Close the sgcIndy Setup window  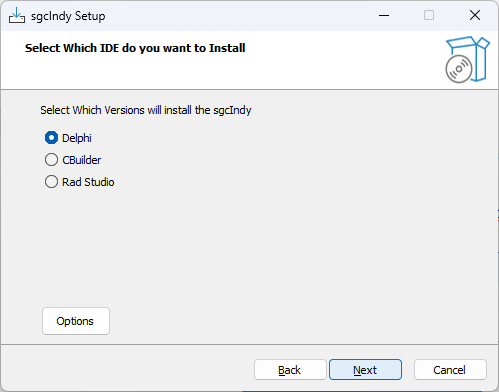pyautogui.click(x=475, y=15)
